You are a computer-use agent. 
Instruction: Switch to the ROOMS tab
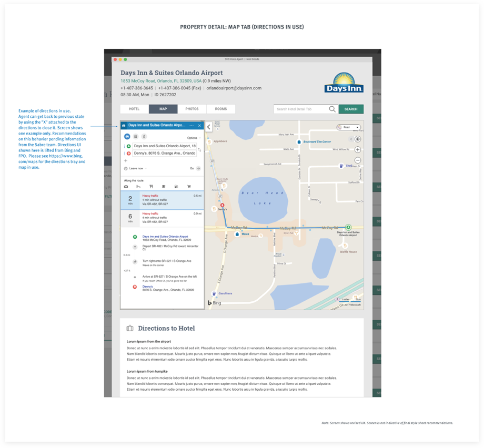tap(221, 109)
